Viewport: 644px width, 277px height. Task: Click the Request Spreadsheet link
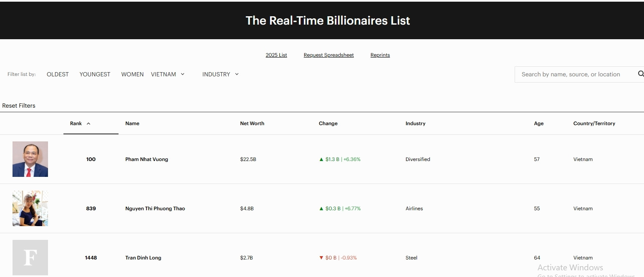coord(328,55)
